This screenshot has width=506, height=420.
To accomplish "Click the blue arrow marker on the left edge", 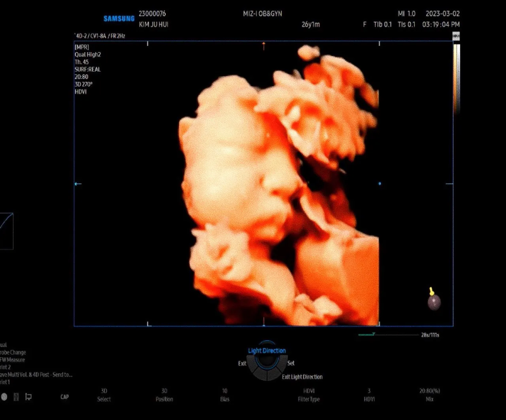I will [x=78, y=184].
